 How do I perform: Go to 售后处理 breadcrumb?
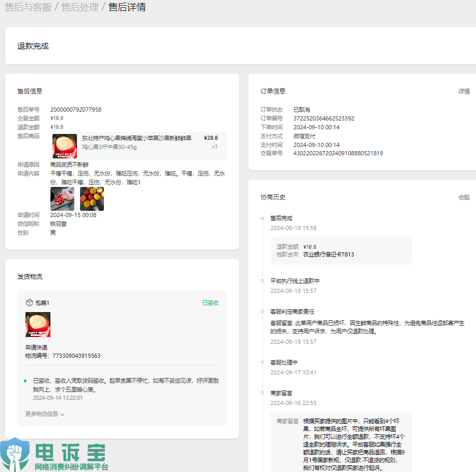click(80, 7)
